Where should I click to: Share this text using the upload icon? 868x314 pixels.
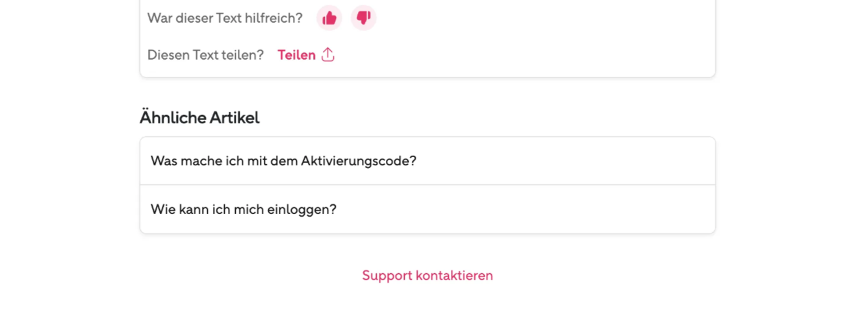coord(328,54)
